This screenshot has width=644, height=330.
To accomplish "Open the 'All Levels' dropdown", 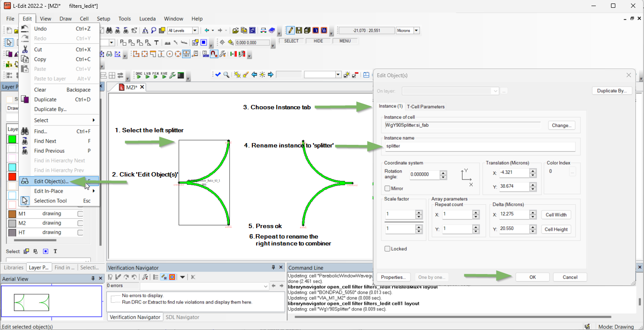I will [195, 30].
